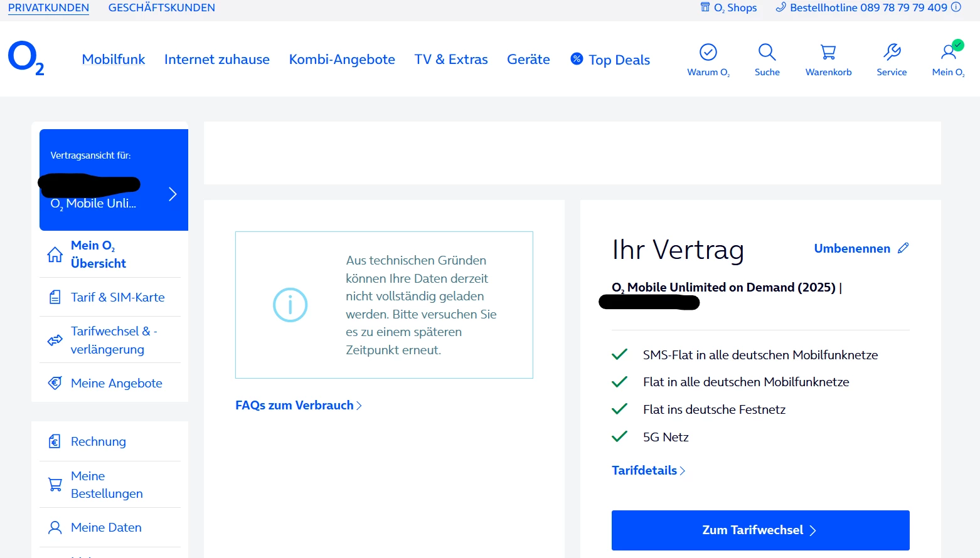This screenshot has width=980, height=558.
Task: Open Meine Daten in the sidebar
Action: coord(106,527)
